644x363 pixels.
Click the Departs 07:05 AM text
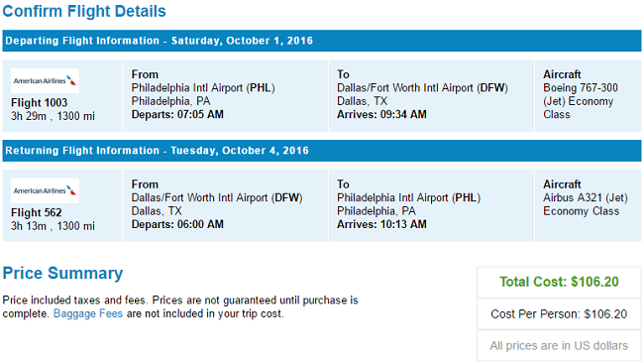[x=177, y=114]
